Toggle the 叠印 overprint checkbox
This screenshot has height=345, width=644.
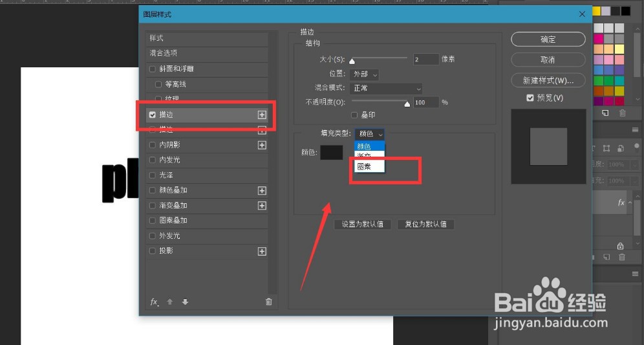(x=354, y=115)
